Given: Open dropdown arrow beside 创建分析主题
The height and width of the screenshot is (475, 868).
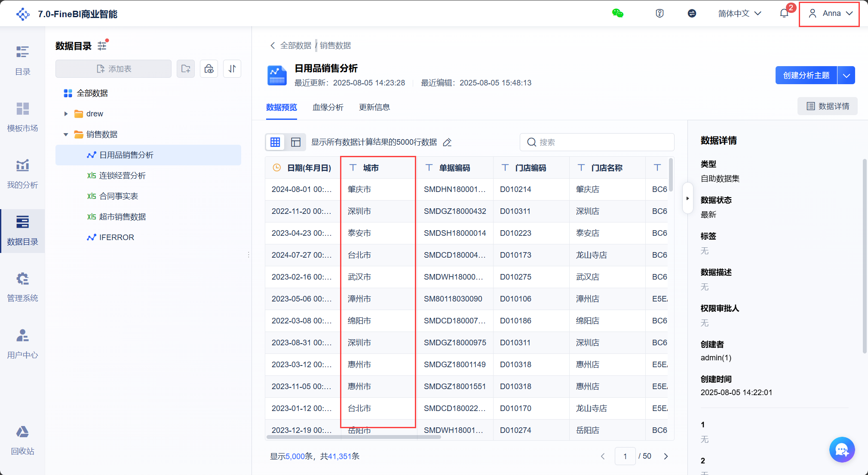Looking at the screenshot, I should click(x=846, y=76).
